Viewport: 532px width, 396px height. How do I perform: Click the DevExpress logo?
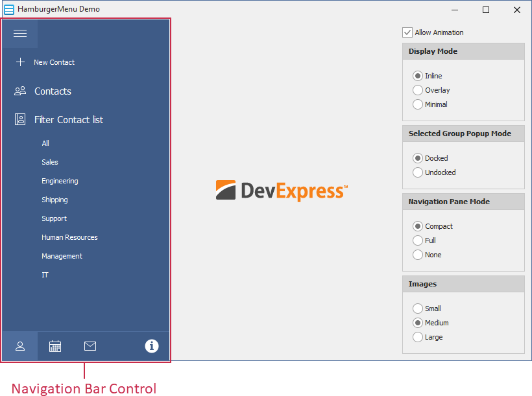click(x=282, y=191)
